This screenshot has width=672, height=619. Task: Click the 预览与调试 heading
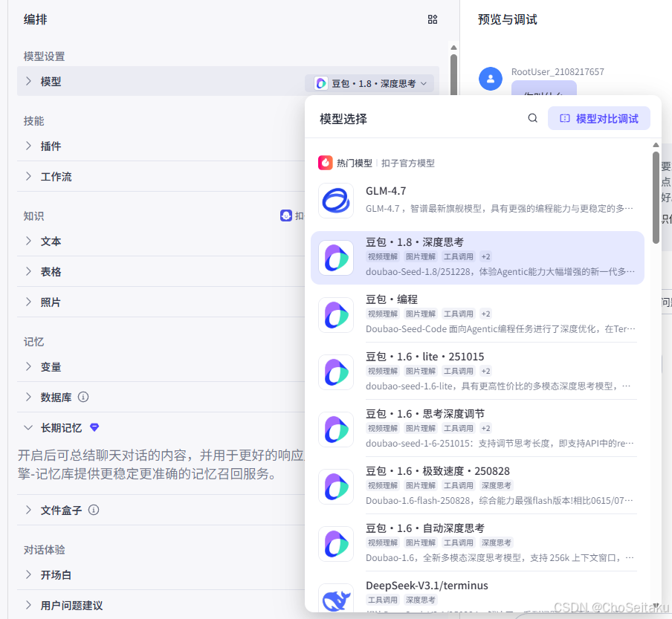507,19
